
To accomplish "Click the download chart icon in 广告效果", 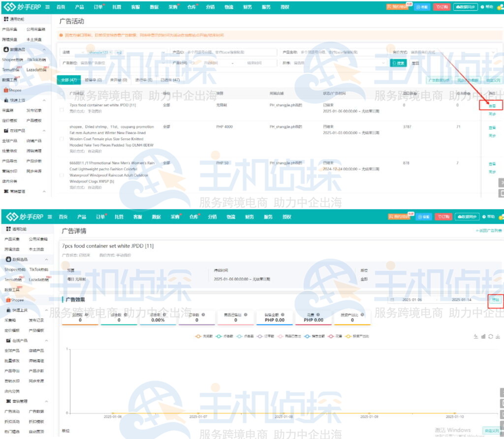I will [x=498, y=336].
